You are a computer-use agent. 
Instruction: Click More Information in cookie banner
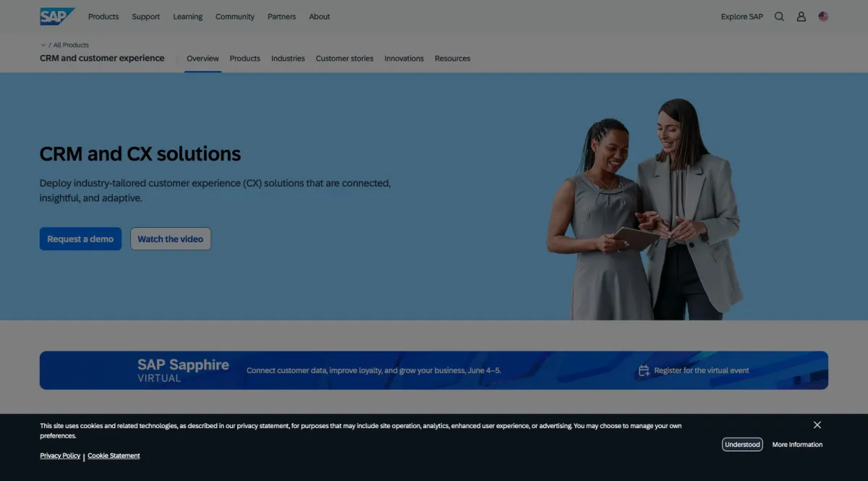[x=797, y=444]
